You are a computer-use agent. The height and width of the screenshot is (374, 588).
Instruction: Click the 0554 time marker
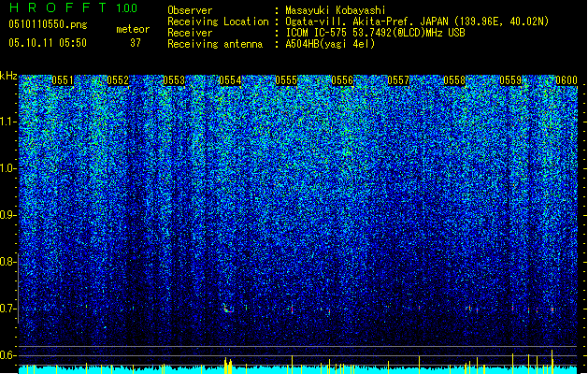point(230,80)
